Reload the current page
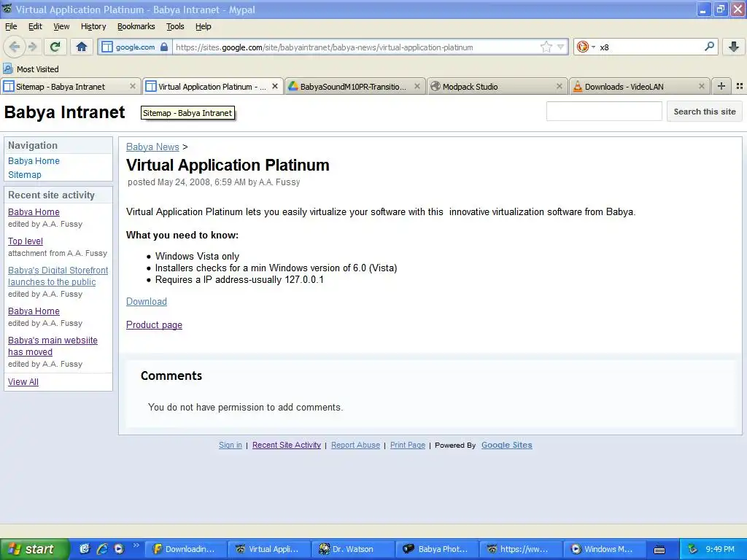The image size is (747, 560). [x=55, y=47]
